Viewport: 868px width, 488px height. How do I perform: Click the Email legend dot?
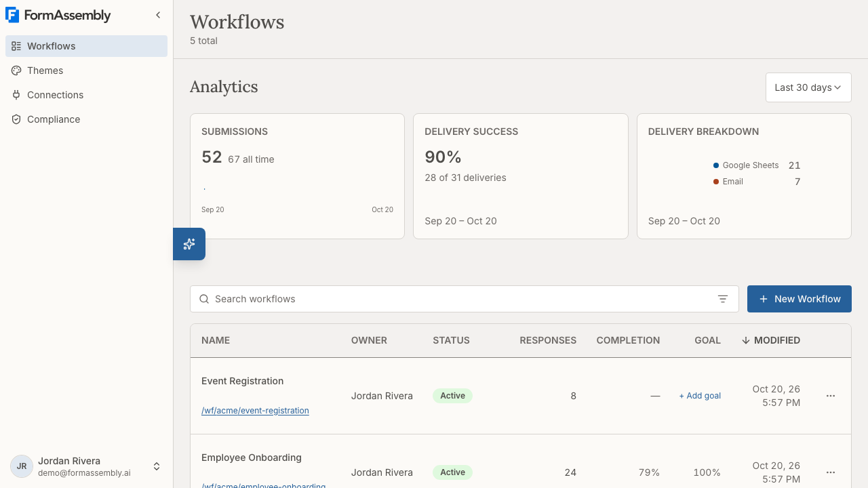[716, 182]
